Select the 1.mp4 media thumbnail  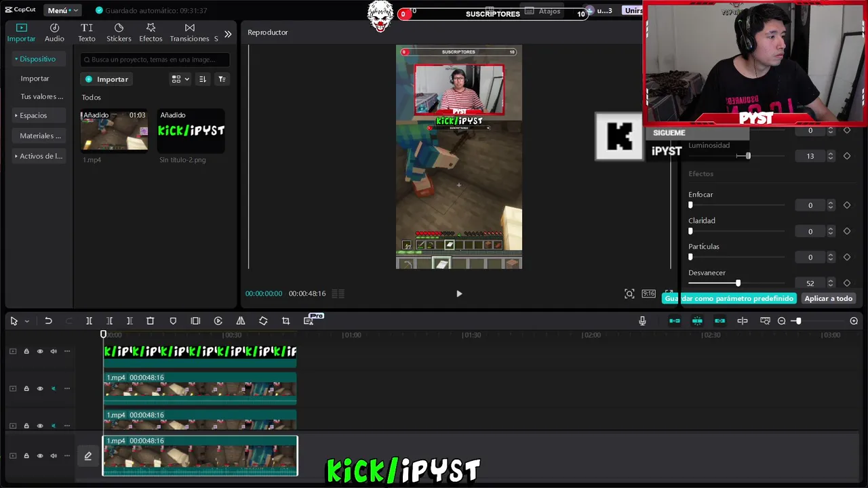pos(114,130)
